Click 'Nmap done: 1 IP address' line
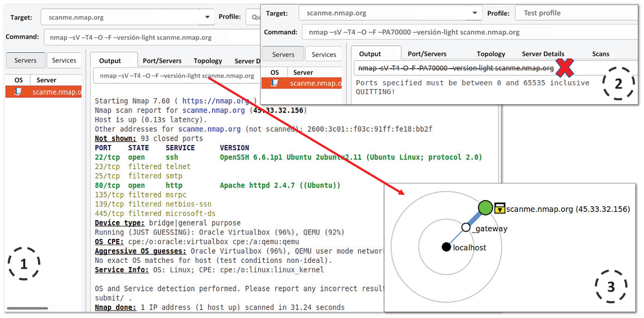644x318 pixels. pos(219,307)
